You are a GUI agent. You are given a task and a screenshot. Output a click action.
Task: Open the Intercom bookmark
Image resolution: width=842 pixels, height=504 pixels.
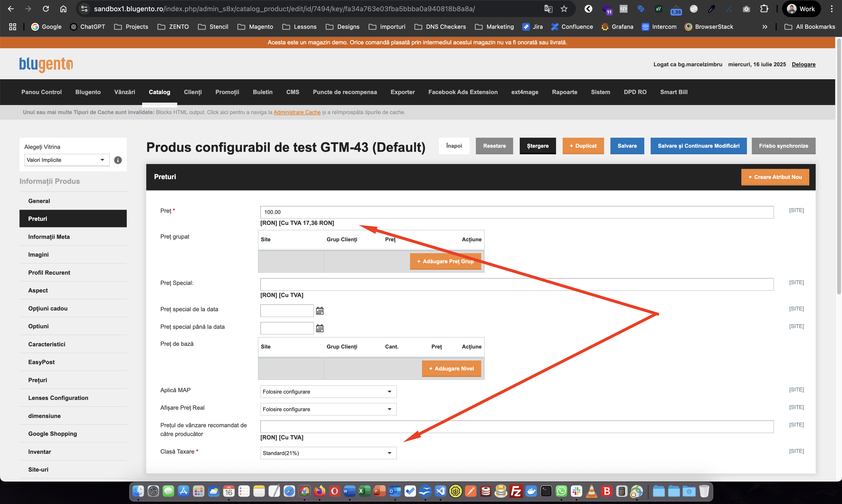point(659,27)
